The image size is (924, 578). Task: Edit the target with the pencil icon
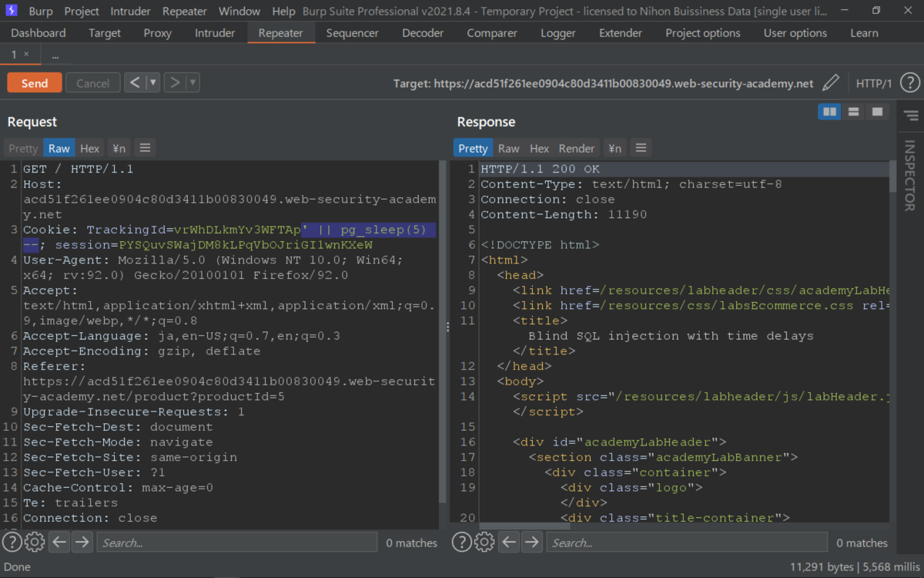pyautogui.click(x=830, y=82)
